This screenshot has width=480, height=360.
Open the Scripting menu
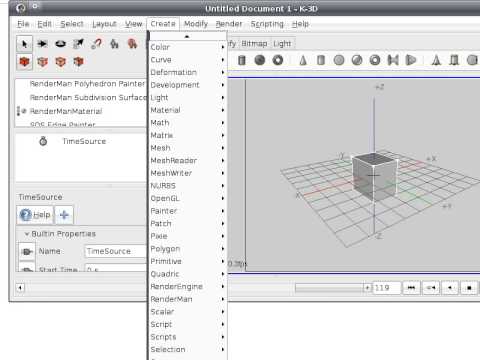tap(267, 24)
